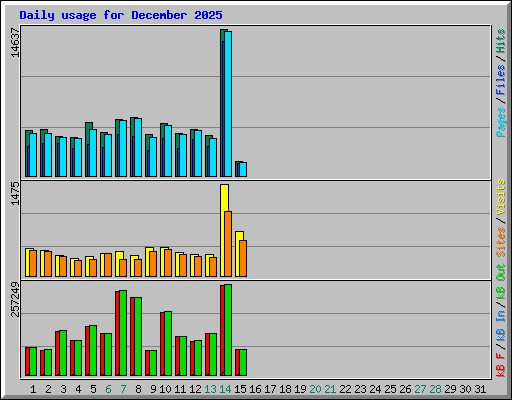Click day 16 on the x-axis

point(255,389)
